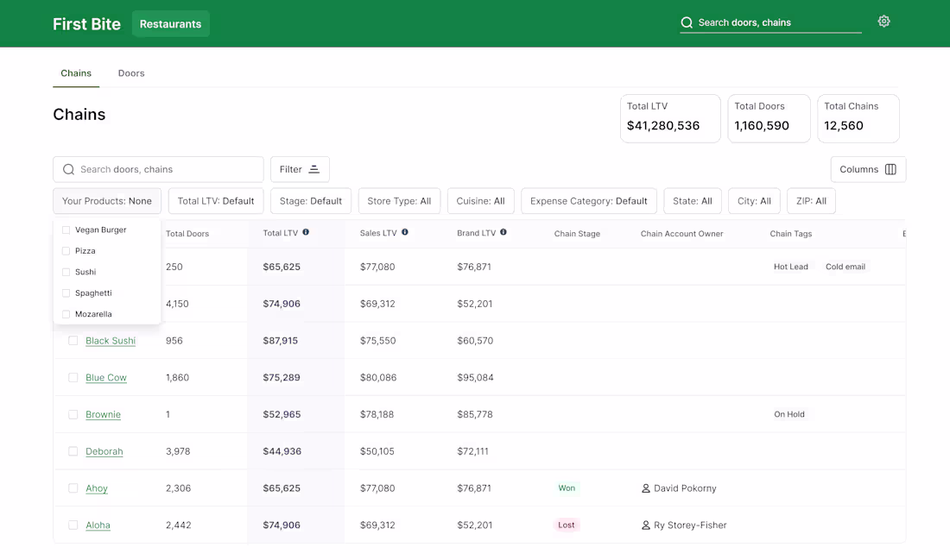
Task: Open the Black Sushi chain link
Action: coord(111,341)
